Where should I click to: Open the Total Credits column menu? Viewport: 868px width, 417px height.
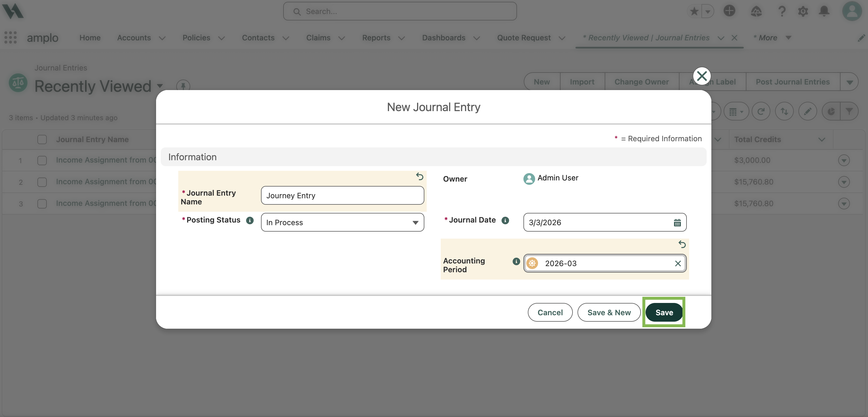pyautogui.click(x=822, y=139)
